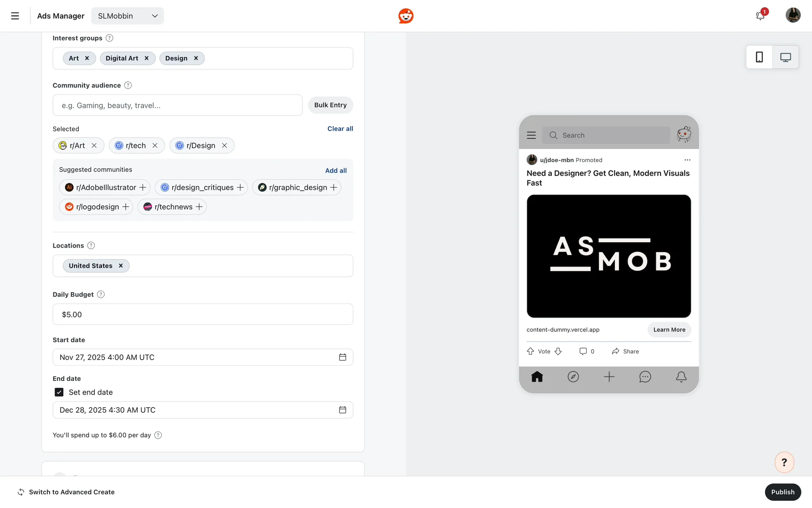Add r/graphic_design suggested community

tap(334, 188)
